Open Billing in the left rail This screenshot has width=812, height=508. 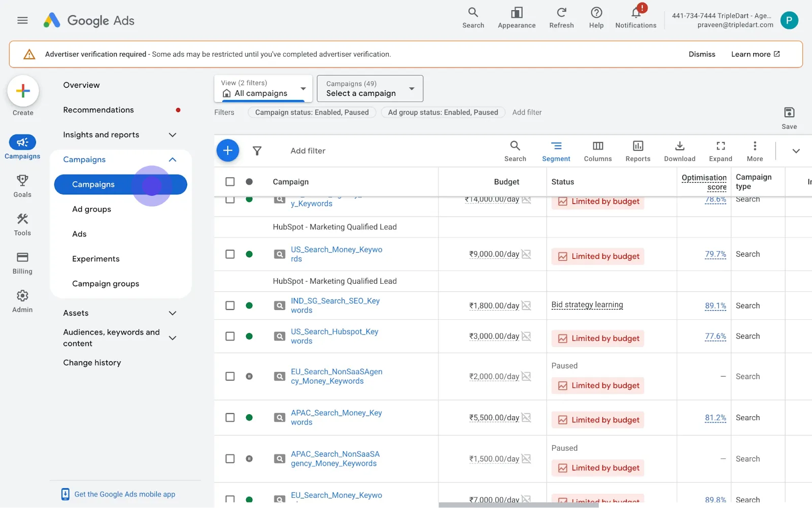22,263
